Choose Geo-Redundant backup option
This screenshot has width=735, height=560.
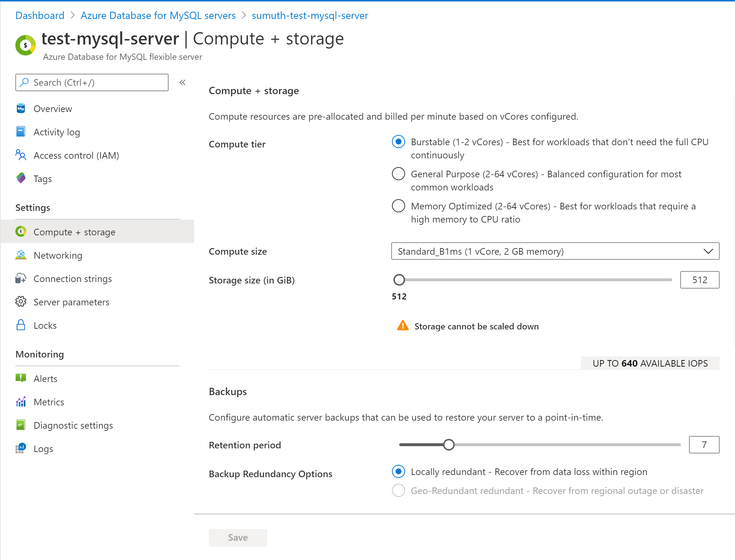click(x=398, y=490)
